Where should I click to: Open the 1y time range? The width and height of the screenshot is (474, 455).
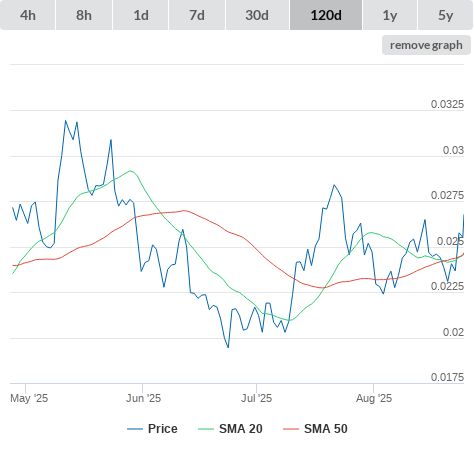390,15
